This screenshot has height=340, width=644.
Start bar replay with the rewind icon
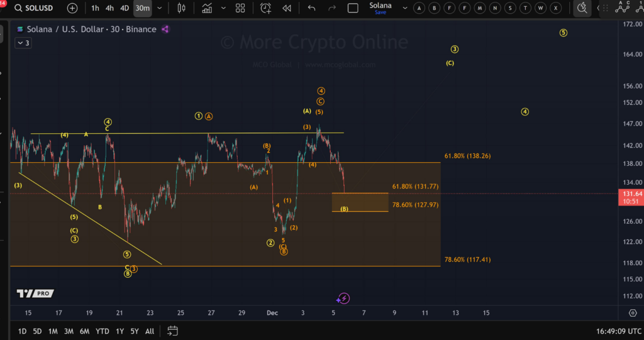[287, 8]
